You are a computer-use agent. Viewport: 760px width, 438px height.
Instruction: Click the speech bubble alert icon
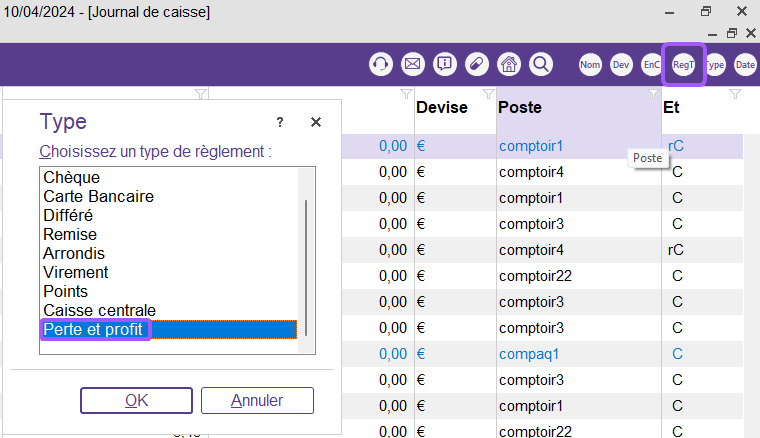click(445, 65)
